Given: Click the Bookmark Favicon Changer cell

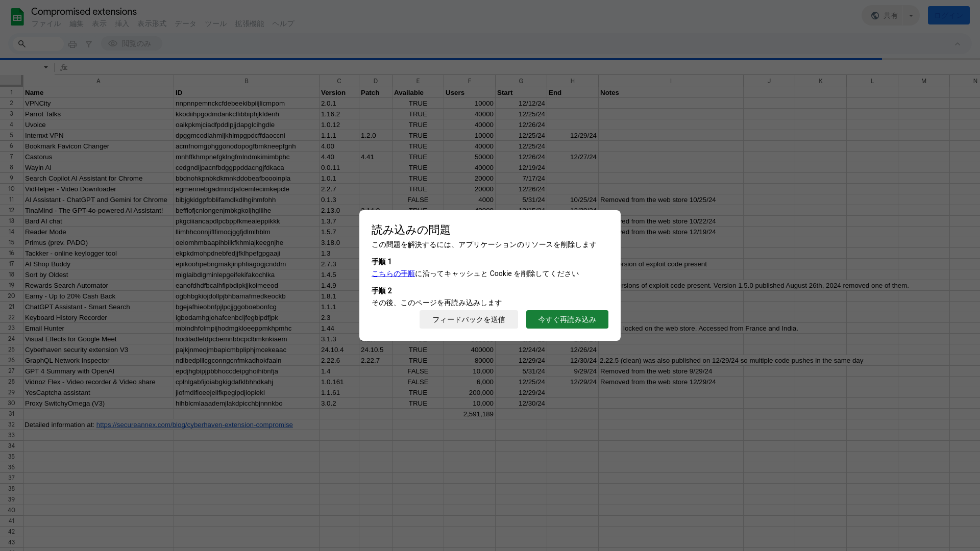Looking at the screenshot, I should click(x=99, y=146).
